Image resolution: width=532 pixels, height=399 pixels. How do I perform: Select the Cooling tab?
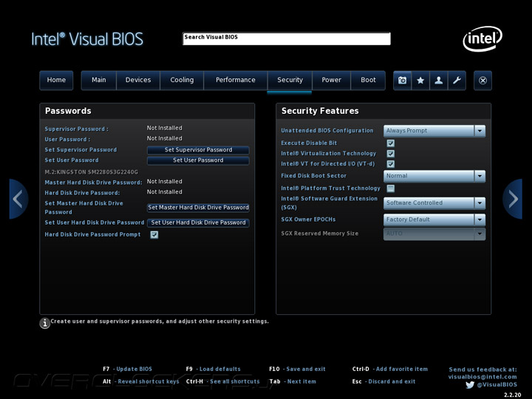[x=182, y=81]
